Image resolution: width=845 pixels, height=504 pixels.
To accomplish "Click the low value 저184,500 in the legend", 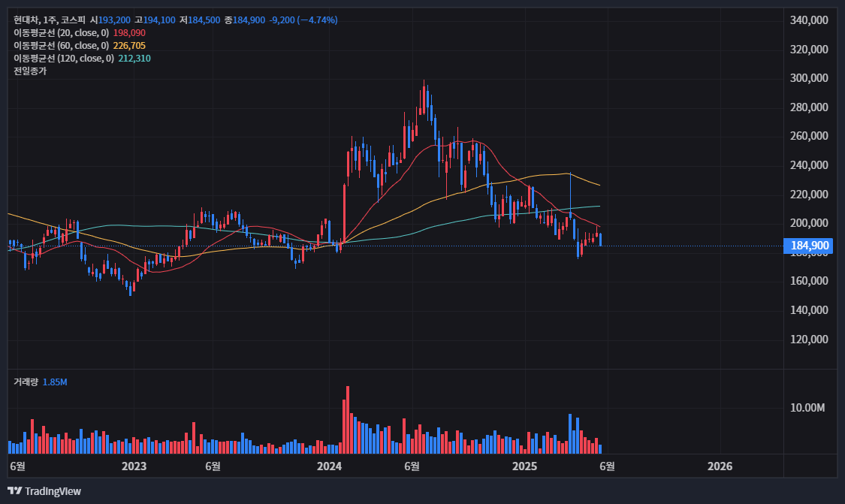I will coord(199,20).
